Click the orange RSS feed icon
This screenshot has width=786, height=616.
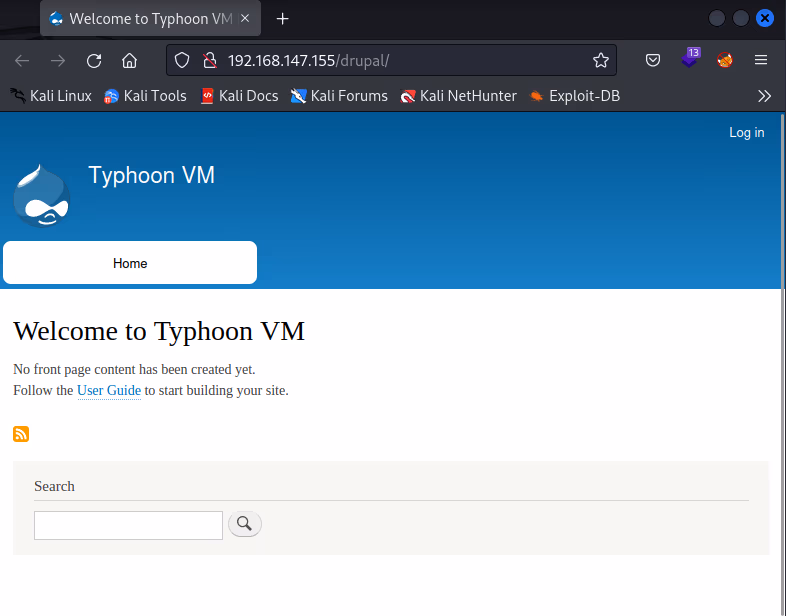click(21, 434)
